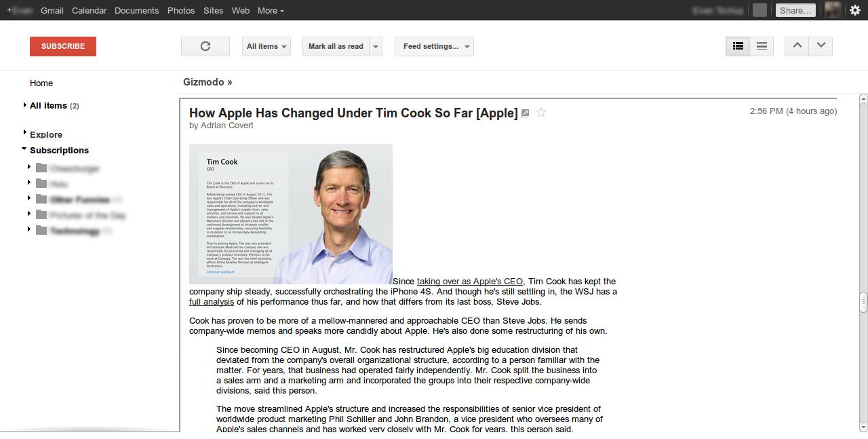Expand the Other Funnies subscription folder
Screen dimensions: 868x439
coord(28,197)
